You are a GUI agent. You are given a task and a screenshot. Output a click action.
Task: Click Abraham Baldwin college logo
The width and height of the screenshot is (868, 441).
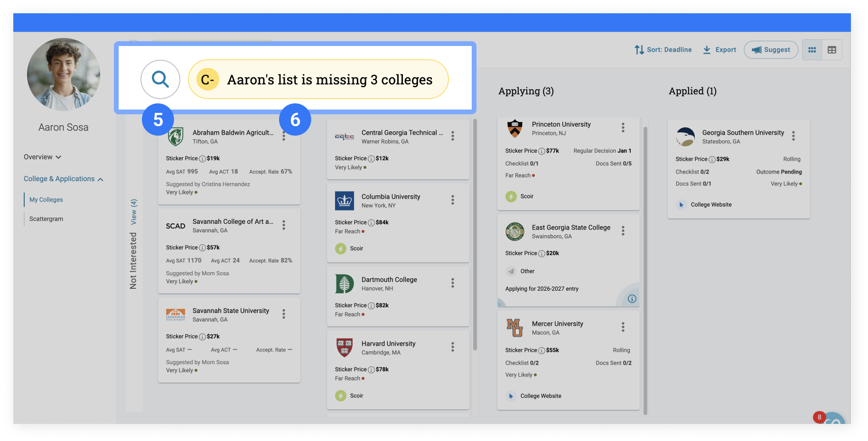176,137
